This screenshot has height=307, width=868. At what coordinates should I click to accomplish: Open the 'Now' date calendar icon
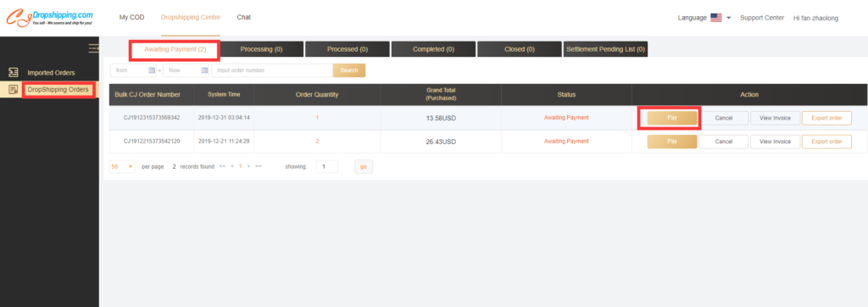[x=204, y=70]
